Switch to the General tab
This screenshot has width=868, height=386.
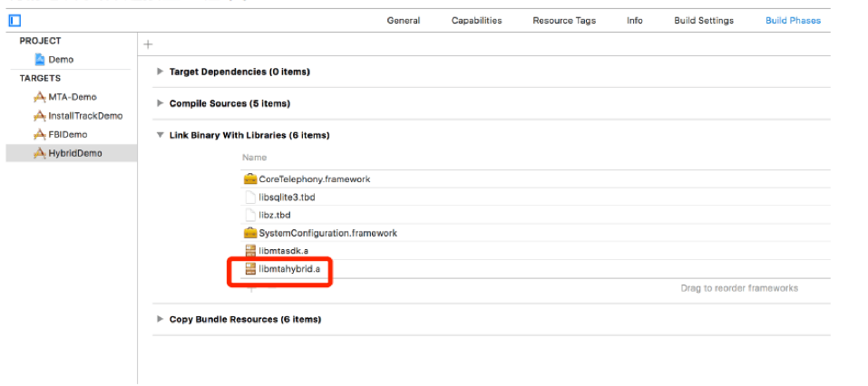pos(403,21)
